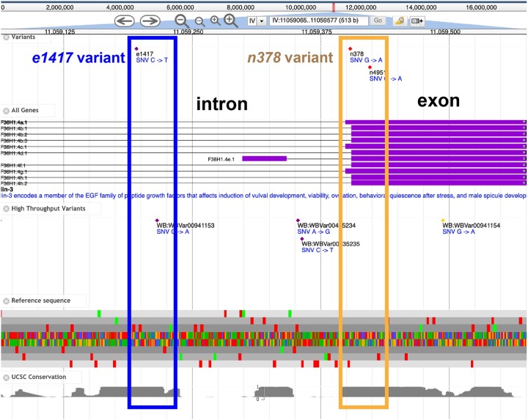The width and height of the screenshot is (528, 420).
Task: Click the red position marker on overview ruler
Action: point(334,7)
